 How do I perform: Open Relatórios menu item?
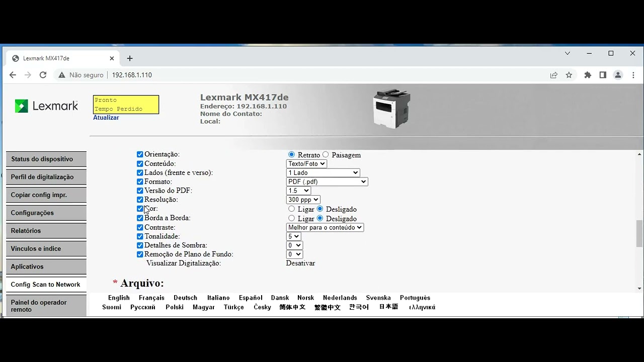[x=46, y=231]
